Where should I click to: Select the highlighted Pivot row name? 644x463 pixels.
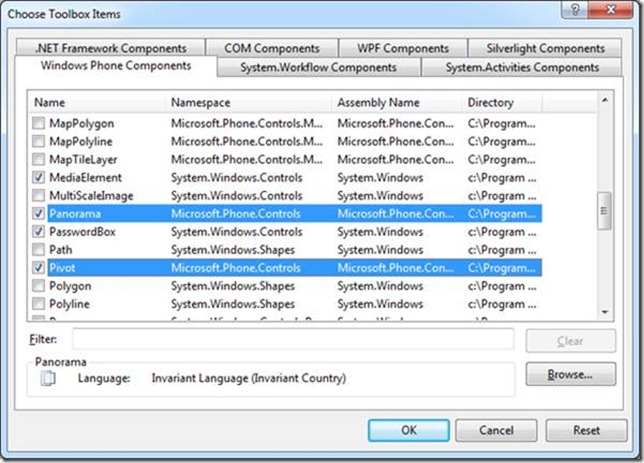click(x=62, y=268)
